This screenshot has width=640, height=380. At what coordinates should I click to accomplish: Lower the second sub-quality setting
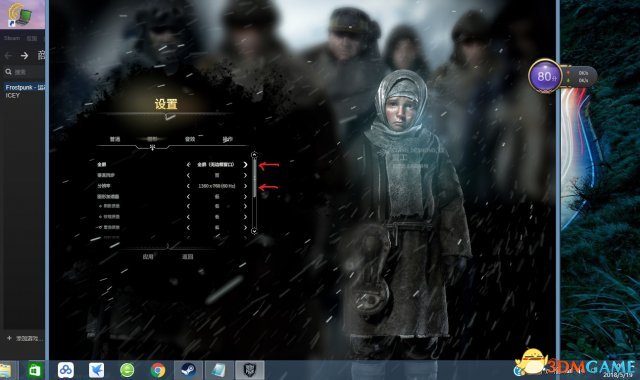[x=188, y=217]
